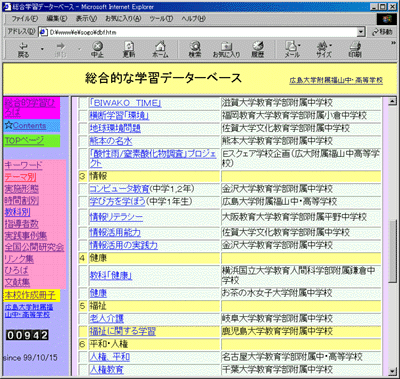
Task: Open Forward button history dropdown arrow
Action: click(x=80, y=49)
